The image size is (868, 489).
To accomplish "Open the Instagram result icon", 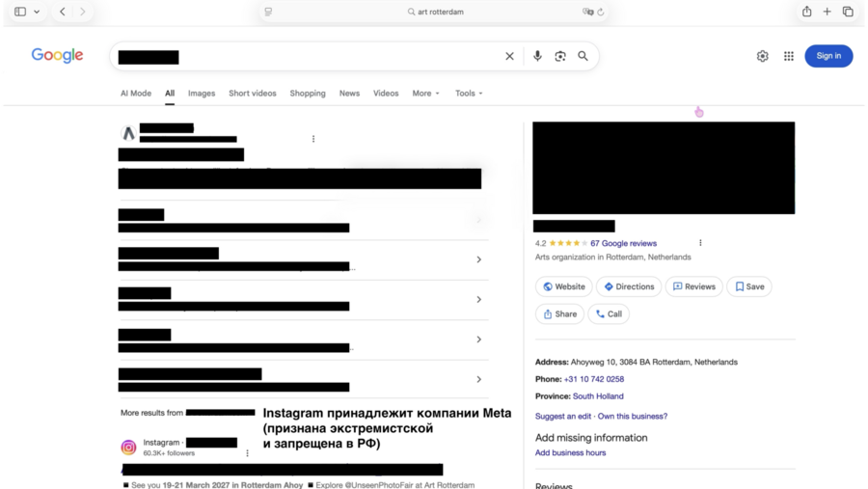I will (128, 447).
